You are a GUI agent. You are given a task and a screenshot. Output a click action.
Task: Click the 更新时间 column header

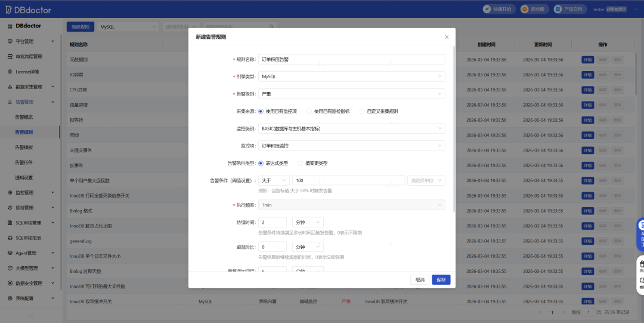coord(543,44)
